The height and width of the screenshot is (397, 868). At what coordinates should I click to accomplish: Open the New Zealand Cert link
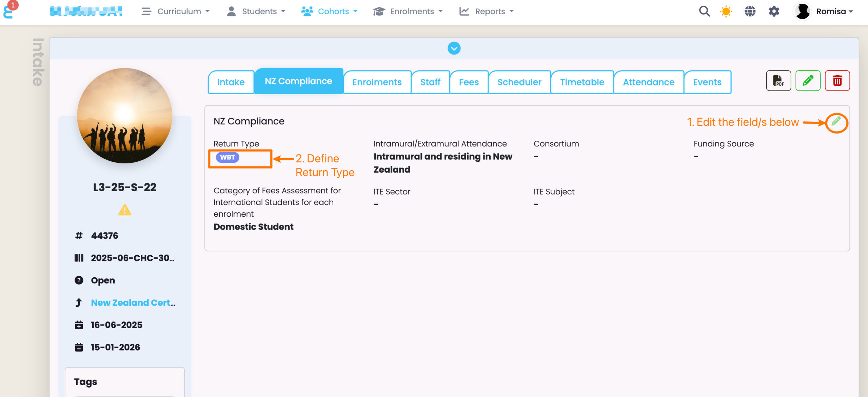133,302
